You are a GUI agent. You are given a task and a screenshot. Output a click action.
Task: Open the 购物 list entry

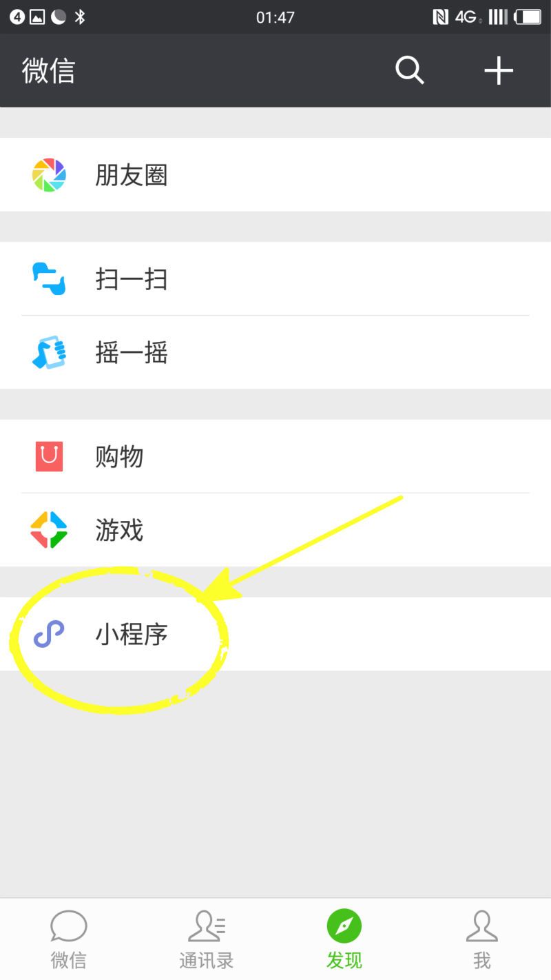point(275,456)
